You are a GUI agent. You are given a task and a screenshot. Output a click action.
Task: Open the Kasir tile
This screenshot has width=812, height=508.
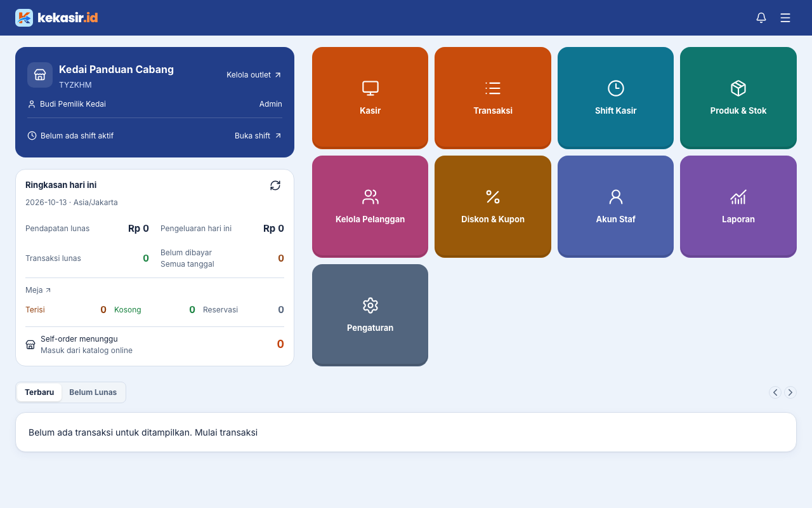370,98
